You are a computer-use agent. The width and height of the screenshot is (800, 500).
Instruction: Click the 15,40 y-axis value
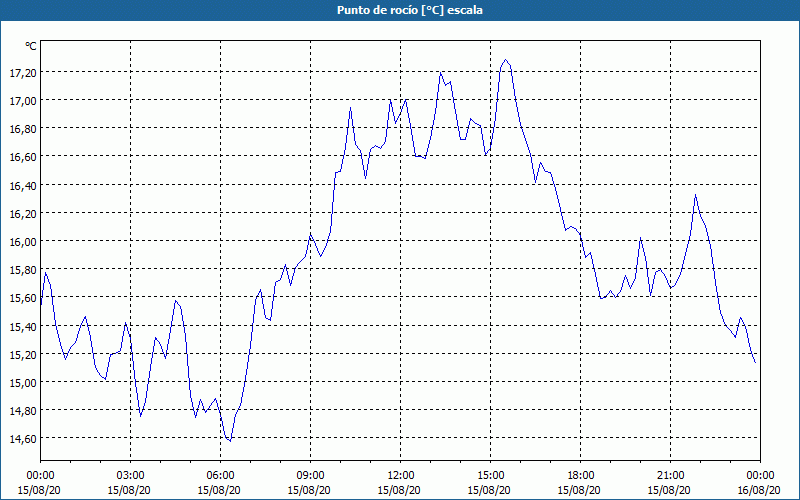[x=23, y=327]
